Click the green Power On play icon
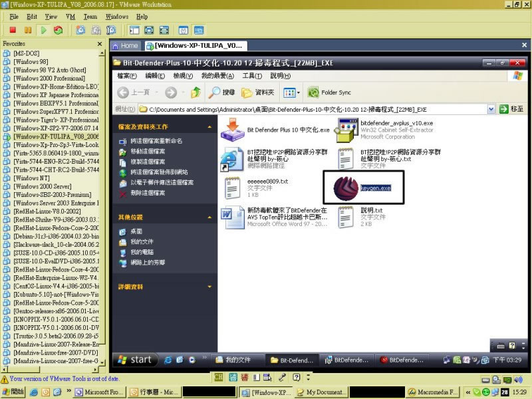Screen dimensions: 532x399 tap(43, 30)
